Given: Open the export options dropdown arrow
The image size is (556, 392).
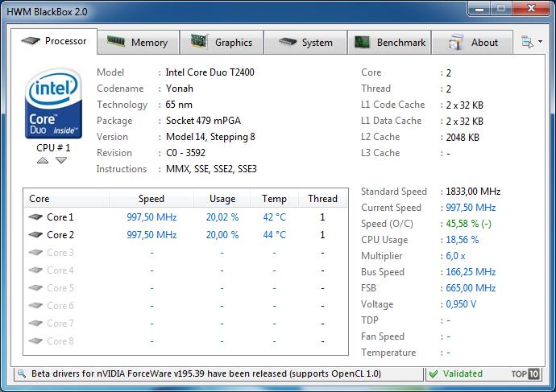Looking at the screenshot, I should point(540,42).
